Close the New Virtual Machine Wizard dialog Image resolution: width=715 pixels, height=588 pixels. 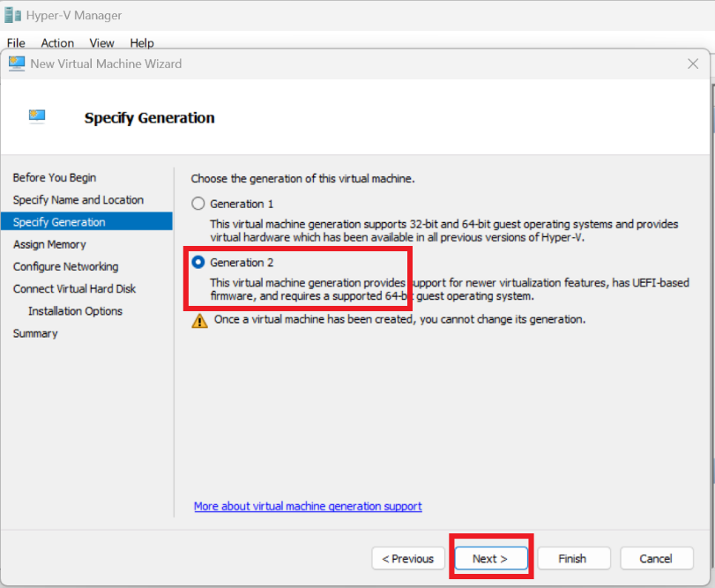[x=693, y=63]
